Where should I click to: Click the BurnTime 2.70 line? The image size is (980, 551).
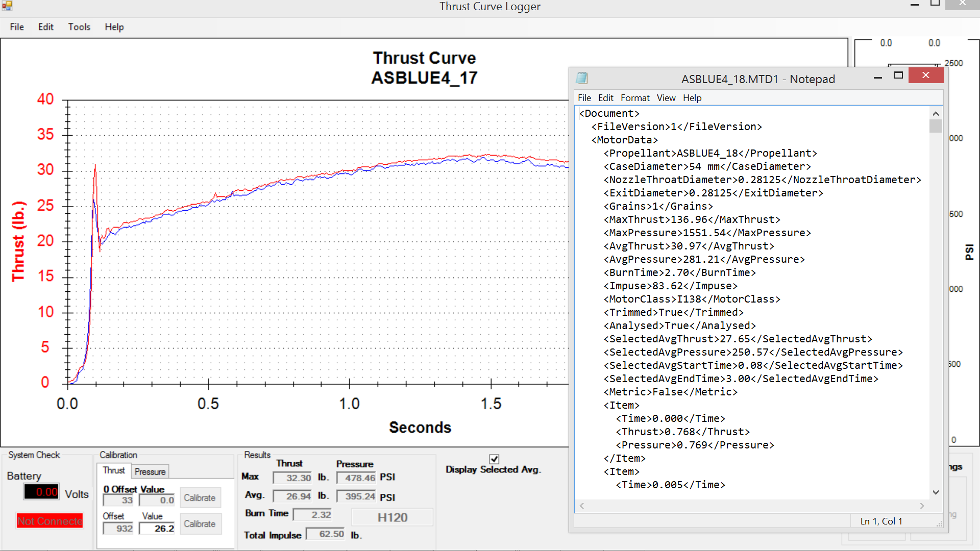(x=680, y=272)
